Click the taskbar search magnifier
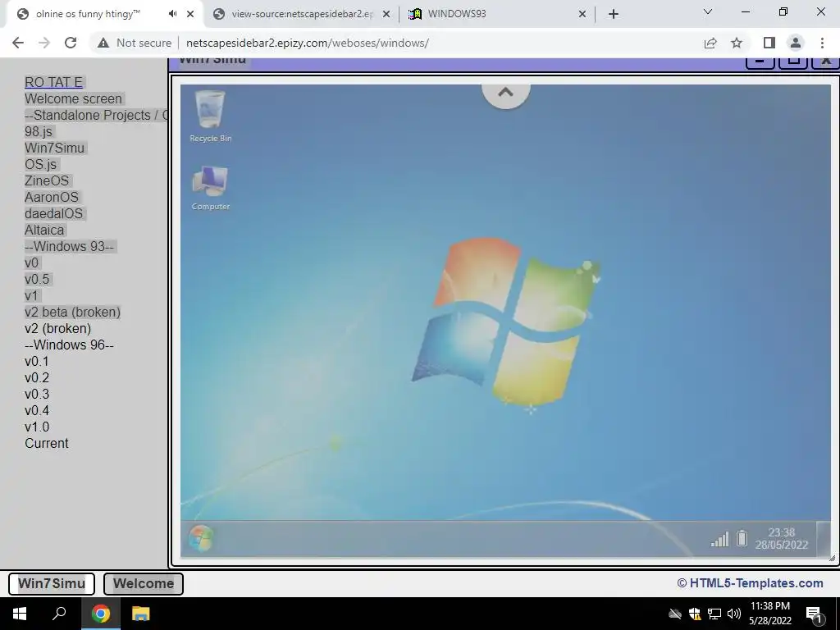Viewport: 840px width, 630px height. [59, 614]
